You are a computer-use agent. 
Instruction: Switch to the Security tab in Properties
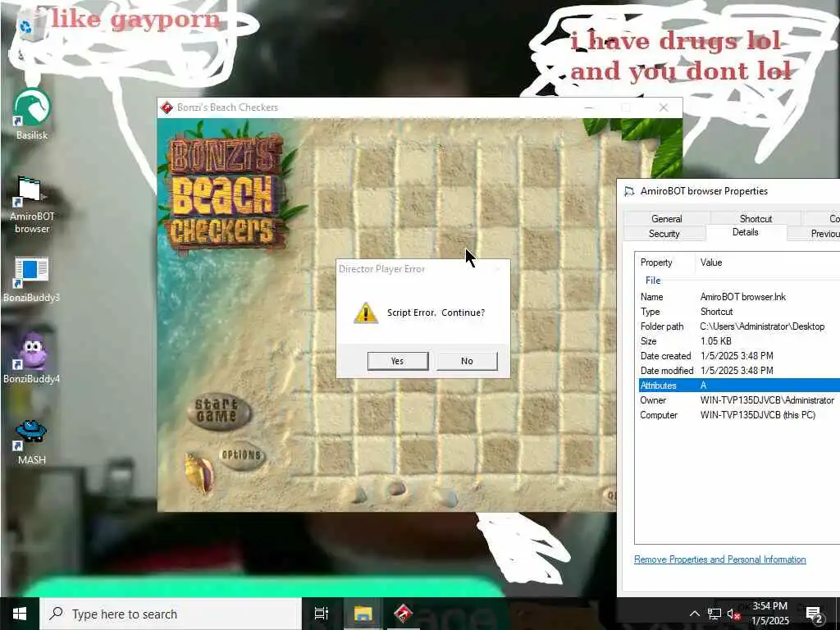tap(664, 234)
